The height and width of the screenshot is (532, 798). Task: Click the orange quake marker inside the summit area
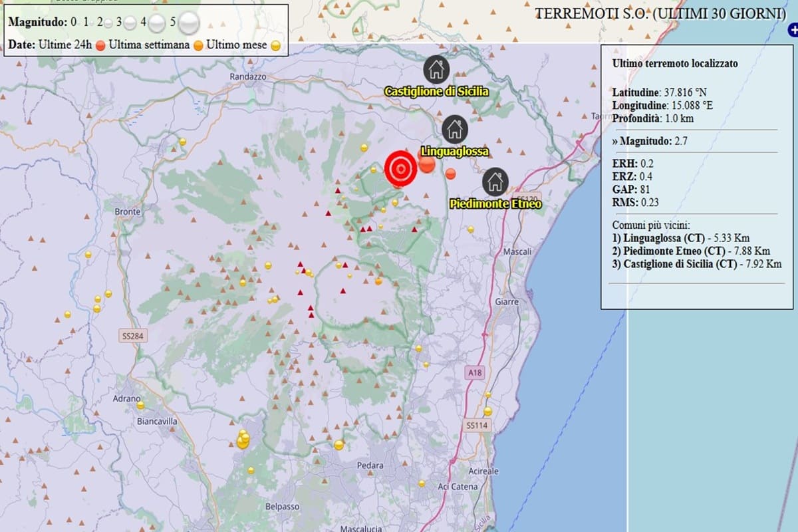click(x=378, y=281)
